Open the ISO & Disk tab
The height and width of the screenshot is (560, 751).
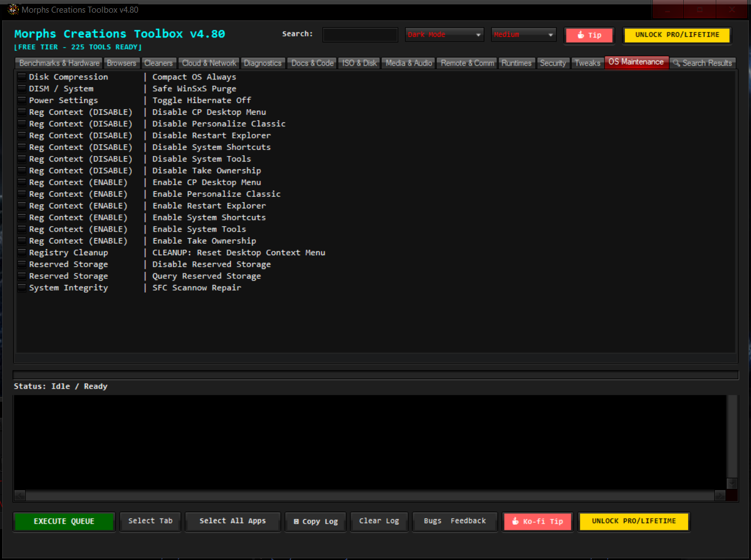tap(359, 63)
